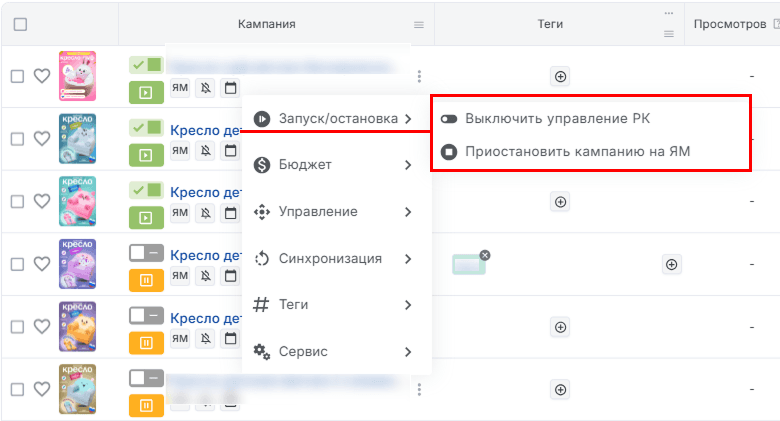The height and width of the screenshot is (421, 780).
Task: Open the calendar icon in the first row
Action: tap(230, 88)
